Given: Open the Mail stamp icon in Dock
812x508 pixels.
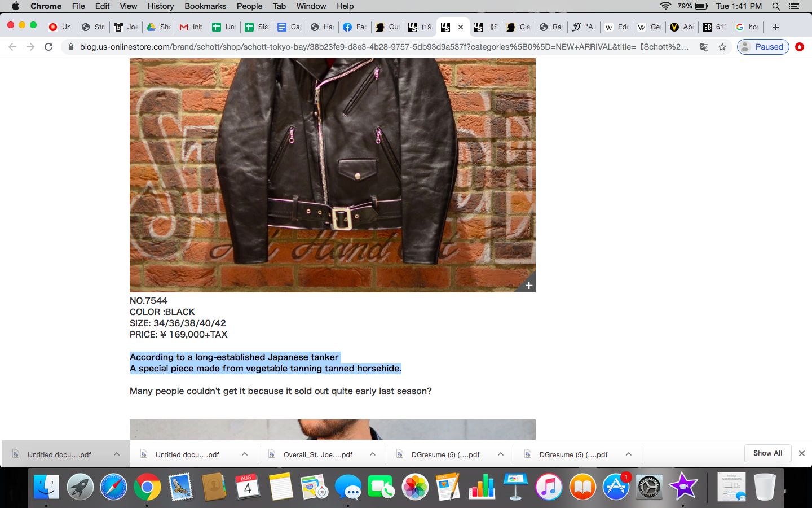Looking at the screenshot, I should pyautogui.click(x=180, y=487).
